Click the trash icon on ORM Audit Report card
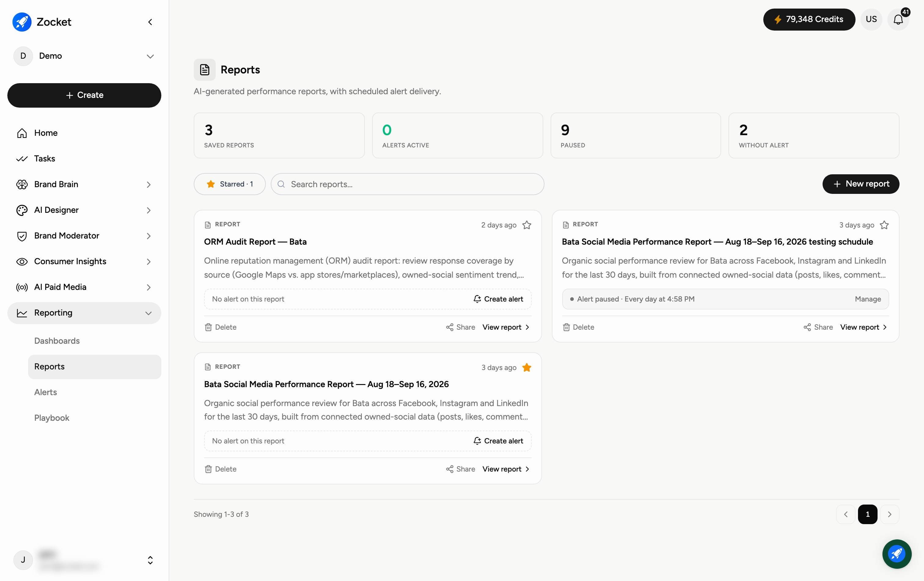924x581 pixels. (208, 327)
